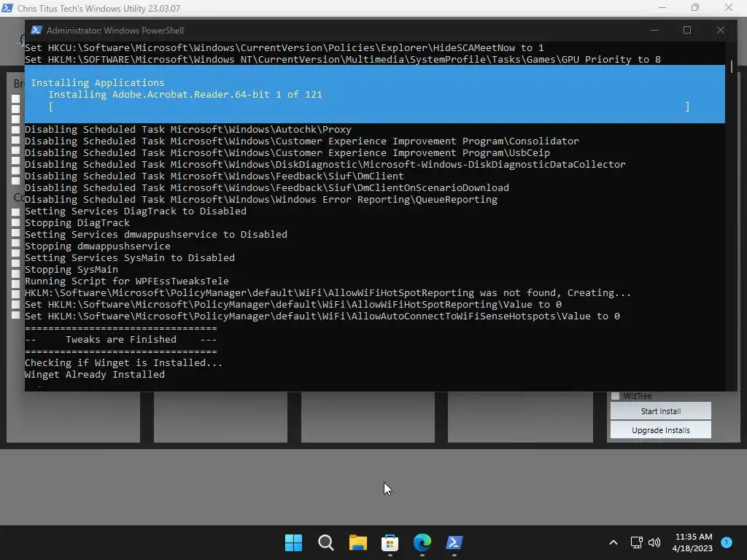
Task: Click the 'Stopping SysMain' line
Action: [71, 270]
